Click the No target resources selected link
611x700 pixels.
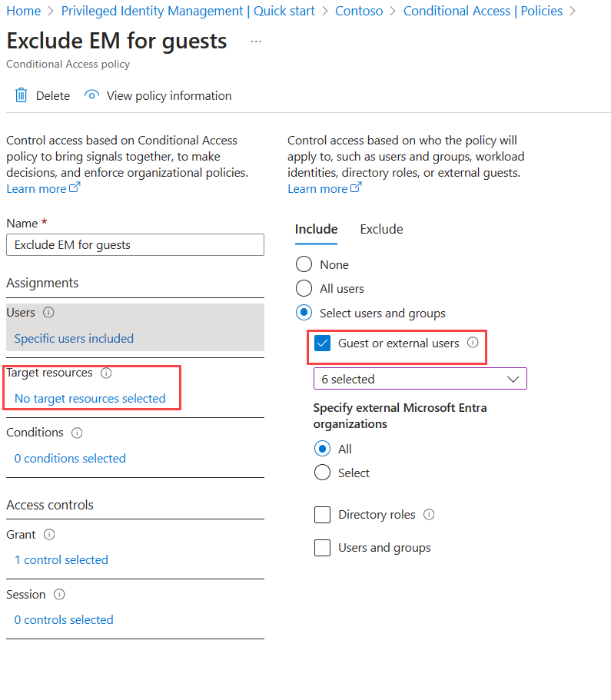click(x=88, y=398)
